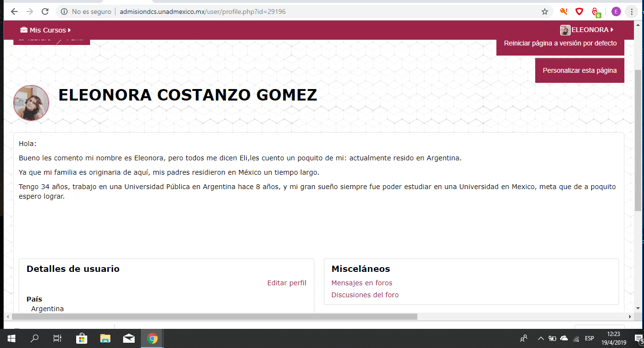644x348 pixels.
Task: Open Mail app in taskbar
Action: [128, 338]
